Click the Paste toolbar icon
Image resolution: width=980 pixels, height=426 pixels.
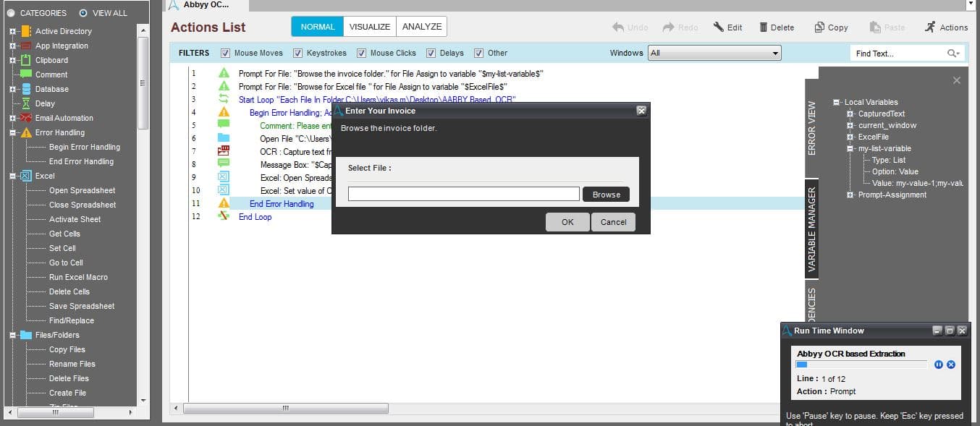point(875,27)
